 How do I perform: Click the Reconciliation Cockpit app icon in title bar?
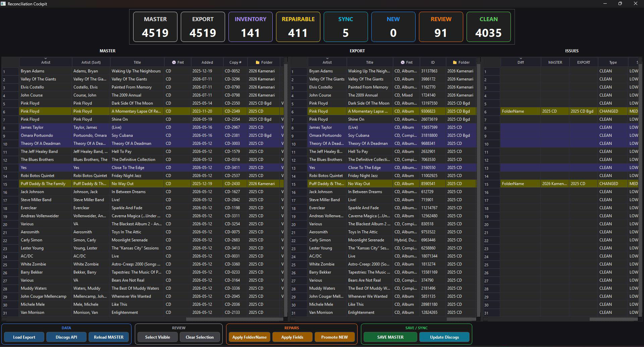(x=3, y=4)
